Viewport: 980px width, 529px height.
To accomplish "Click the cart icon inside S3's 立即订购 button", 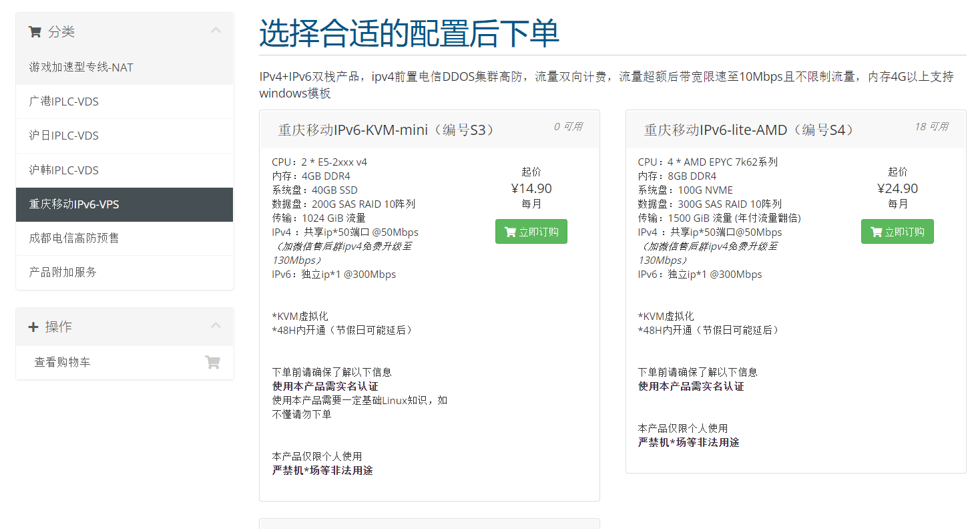I will point(510,231).
